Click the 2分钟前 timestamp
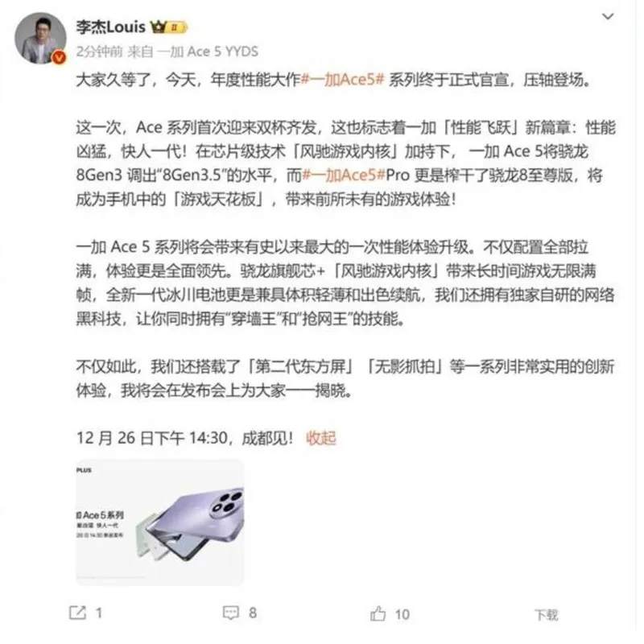644x644 pixels. pos(99,52)
